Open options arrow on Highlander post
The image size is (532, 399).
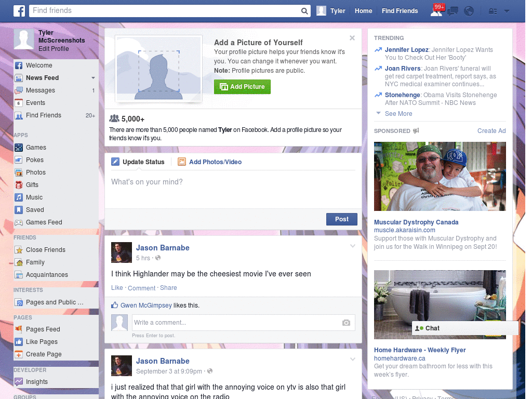pos(353,246)
